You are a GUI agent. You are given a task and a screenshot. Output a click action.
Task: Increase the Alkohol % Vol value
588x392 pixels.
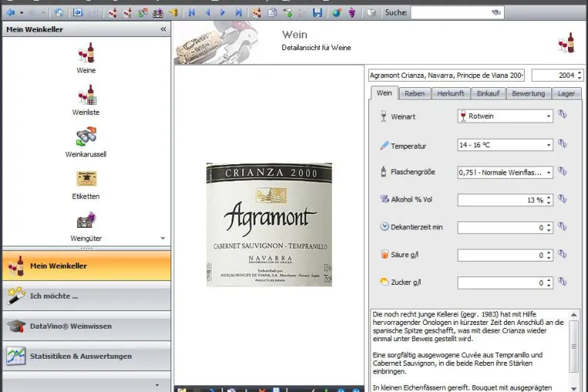tap(549, 198)
